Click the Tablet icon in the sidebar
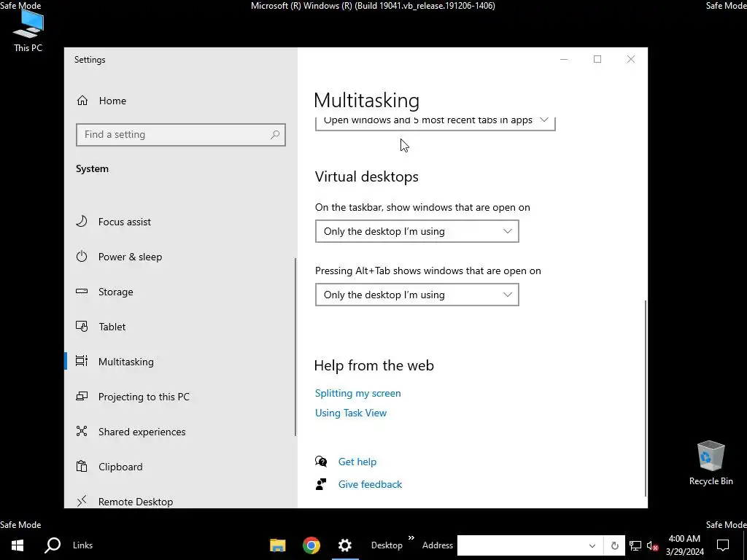 pyautogui.click(x=82, y=326)
